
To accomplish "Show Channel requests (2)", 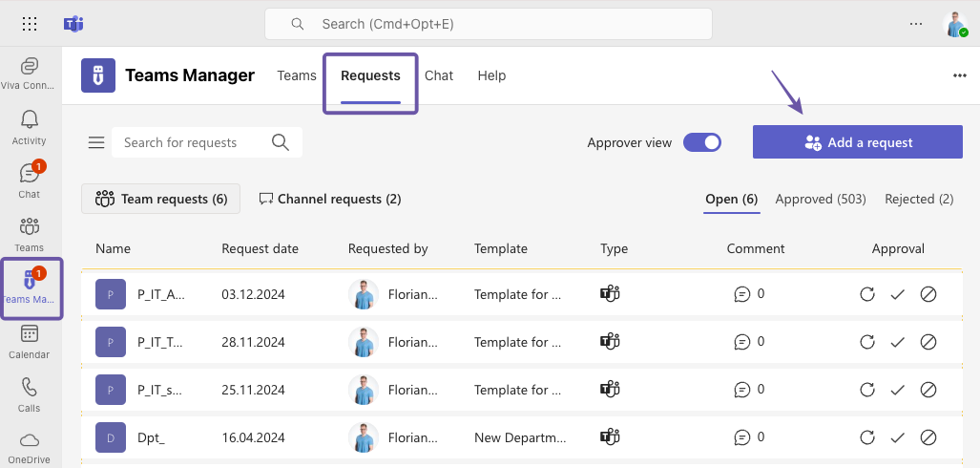I will [330, 199].
